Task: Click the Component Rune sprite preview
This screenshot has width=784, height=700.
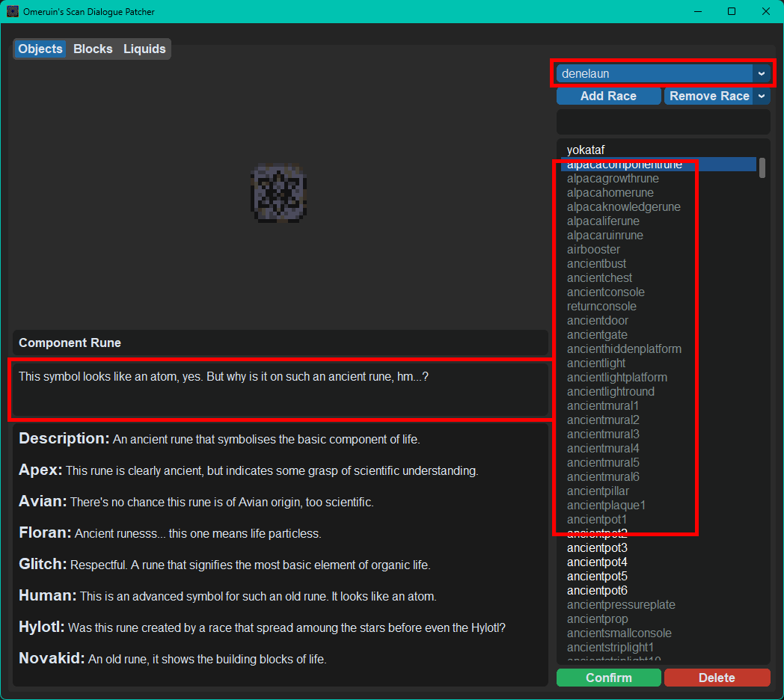Action: (x=278, y=192)
